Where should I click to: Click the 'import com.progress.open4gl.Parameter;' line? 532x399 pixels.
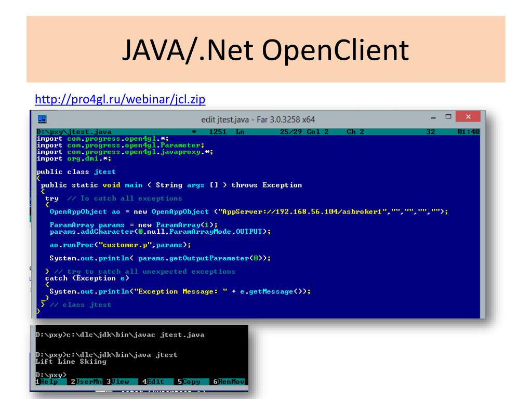tap(121, 145)
